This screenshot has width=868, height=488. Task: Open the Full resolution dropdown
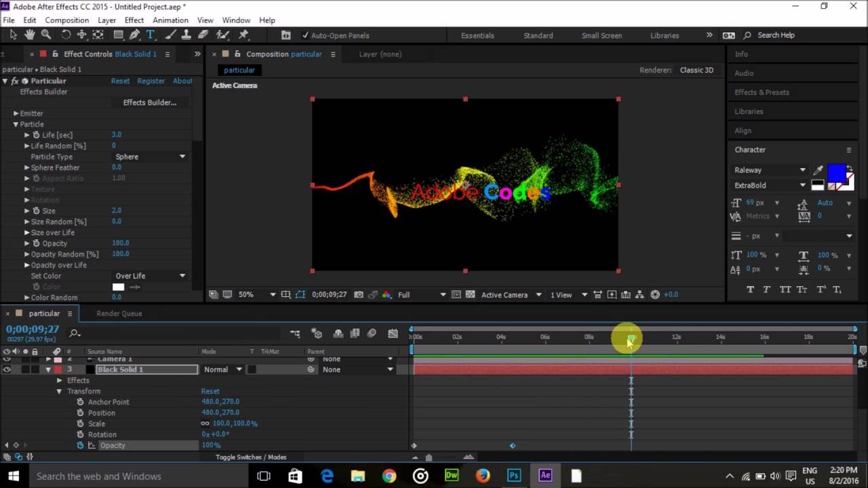(x=421, y=295)
